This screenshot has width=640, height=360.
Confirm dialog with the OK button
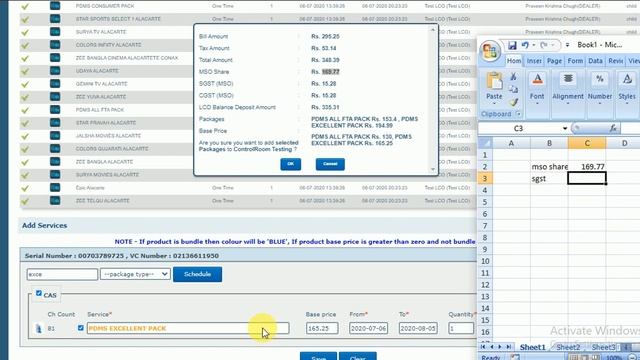291,164
